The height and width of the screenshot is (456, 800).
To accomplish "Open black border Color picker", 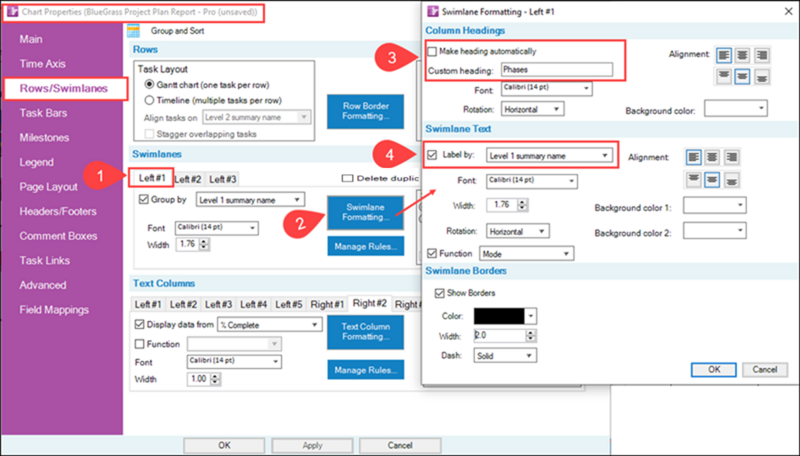I will pyautogui.click(x=505, y=316).
